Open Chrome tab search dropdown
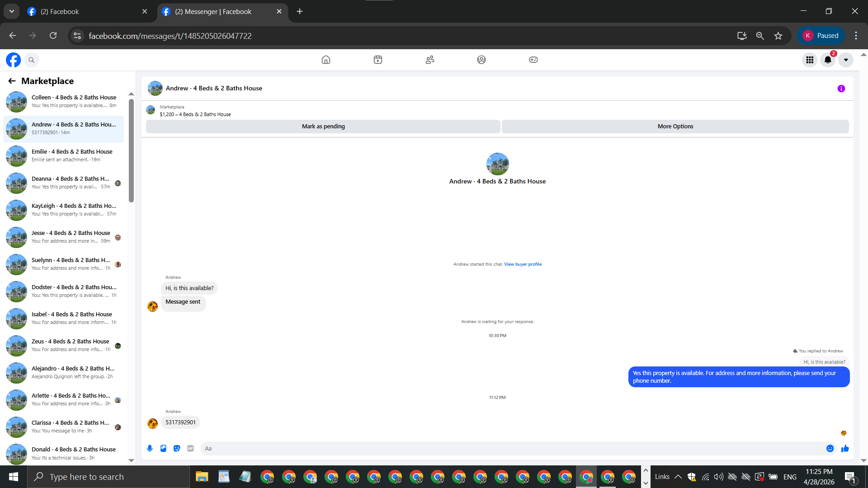This screenshot has height=488, width=868. coord(11,11)
